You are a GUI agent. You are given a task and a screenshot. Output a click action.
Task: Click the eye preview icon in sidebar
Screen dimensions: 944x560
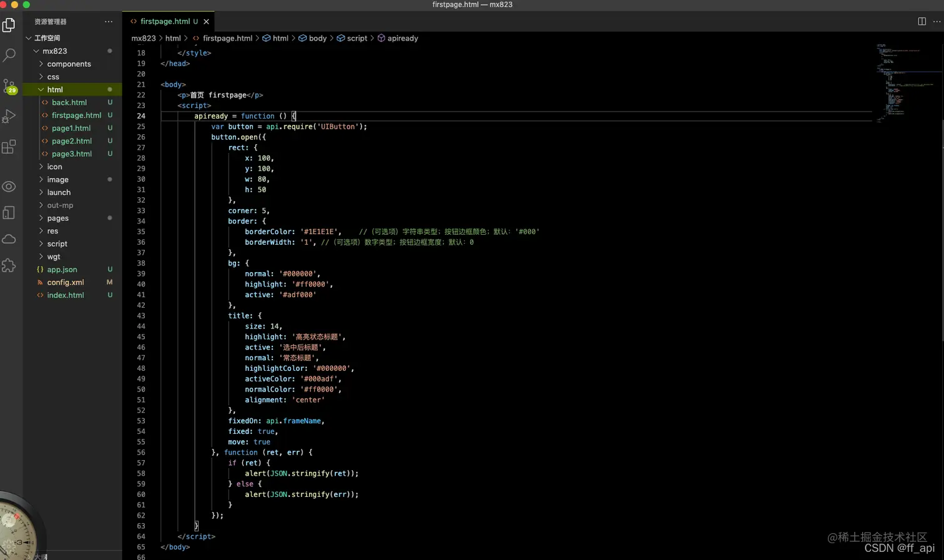tap(9, 187)
